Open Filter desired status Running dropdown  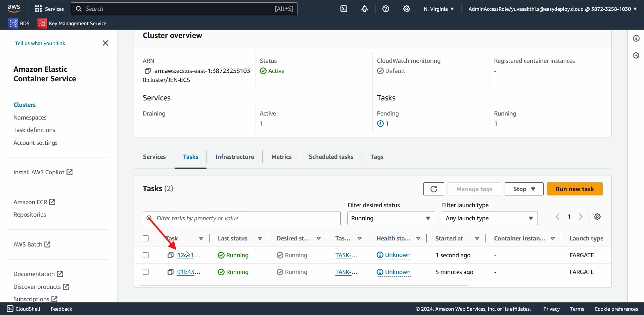[391, 218]
